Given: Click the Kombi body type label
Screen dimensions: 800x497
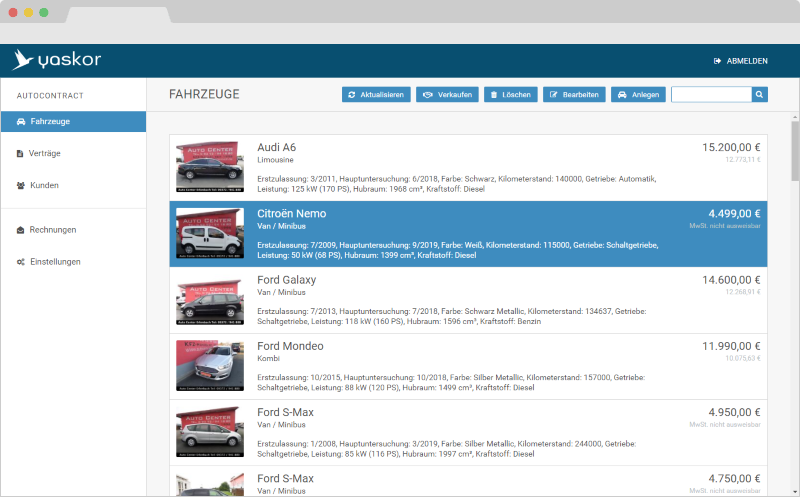Looking at the screenshot, I should point(268,358).
